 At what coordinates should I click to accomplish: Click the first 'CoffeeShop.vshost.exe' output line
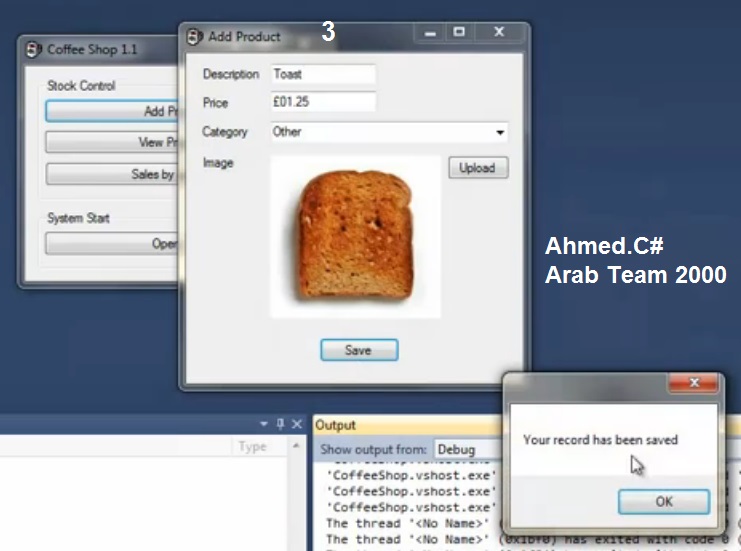point(410,475)
